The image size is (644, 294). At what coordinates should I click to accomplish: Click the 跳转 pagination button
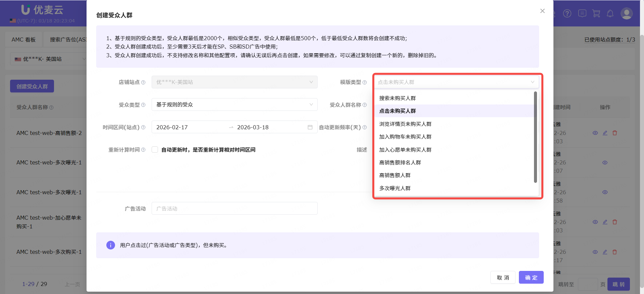619,284
